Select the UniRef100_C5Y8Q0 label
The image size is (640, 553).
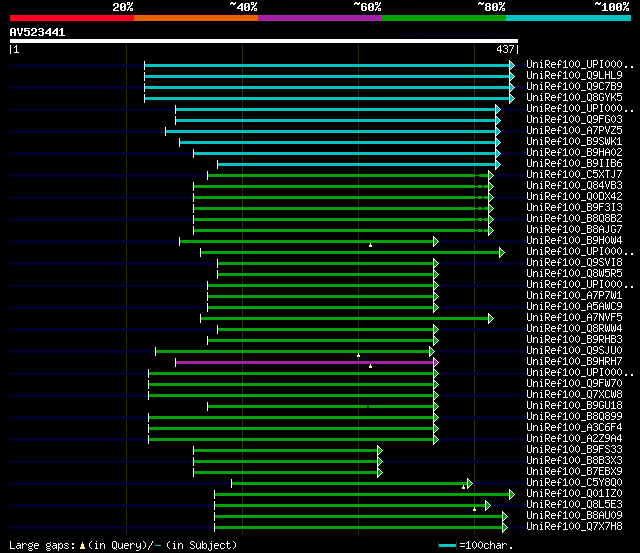574,483
